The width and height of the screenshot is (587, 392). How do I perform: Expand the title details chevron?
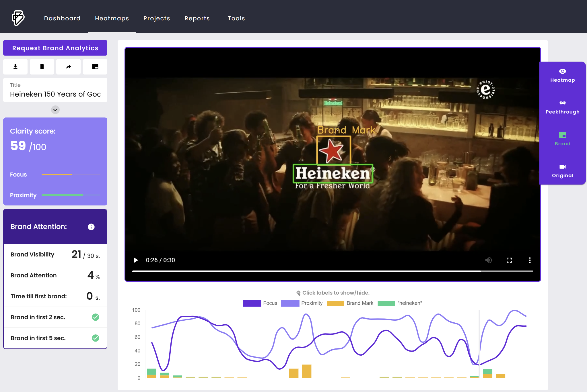[x=55, y=110]
